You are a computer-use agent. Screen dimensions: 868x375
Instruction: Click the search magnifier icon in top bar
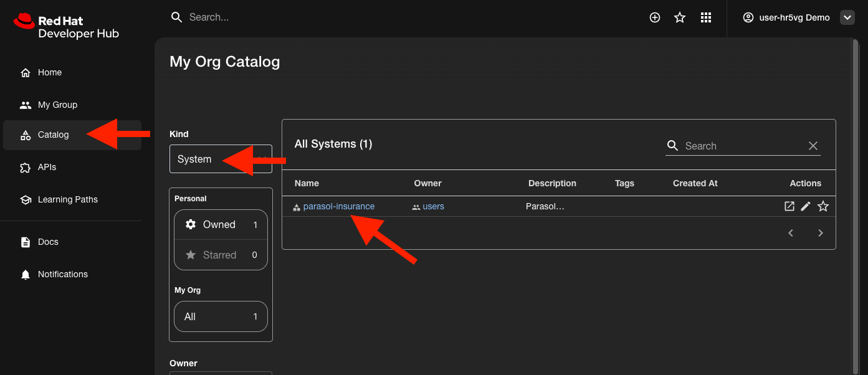point(176,17)
